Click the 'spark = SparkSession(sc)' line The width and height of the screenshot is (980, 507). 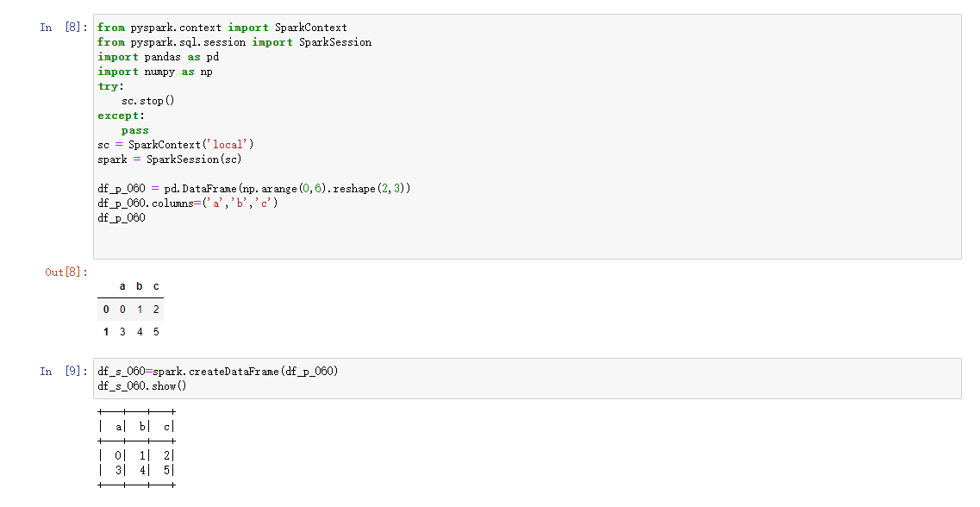(170, 160)
